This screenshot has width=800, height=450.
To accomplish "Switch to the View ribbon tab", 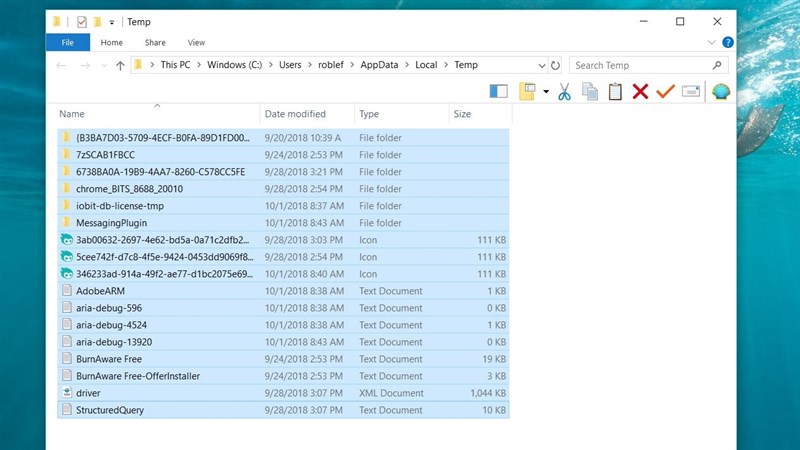I will pyautogui.click(x=196, y=43).
